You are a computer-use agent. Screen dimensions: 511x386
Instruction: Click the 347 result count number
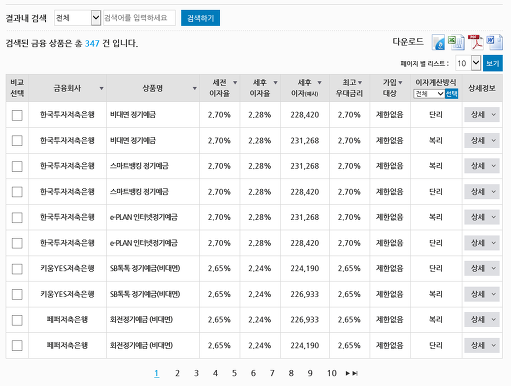click(92, 44)
